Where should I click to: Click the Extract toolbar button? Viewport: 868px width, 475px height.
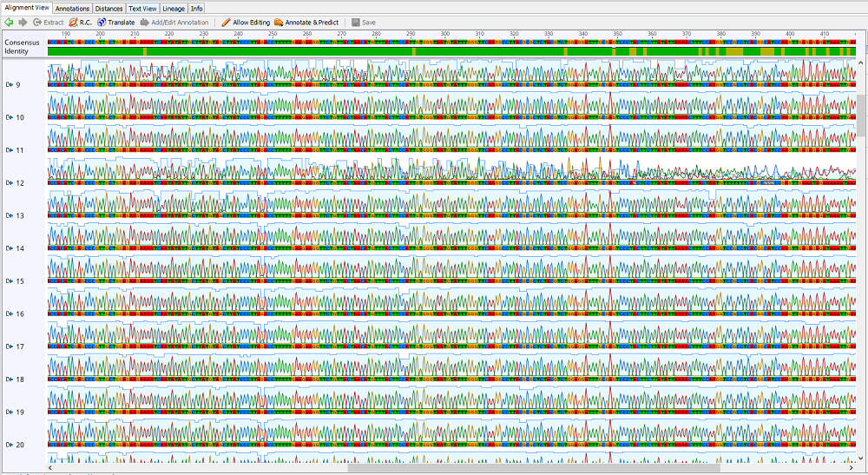click(x=48, y=22)
